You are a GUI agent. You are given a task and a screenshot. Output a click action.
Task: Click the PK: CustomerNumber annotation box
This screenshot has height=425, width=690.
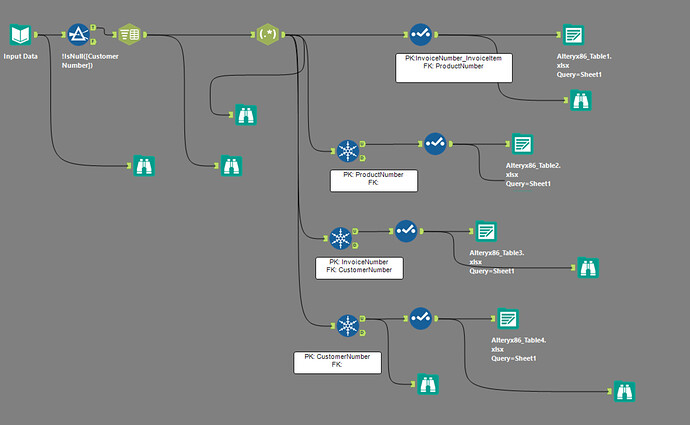coord(337,362)
